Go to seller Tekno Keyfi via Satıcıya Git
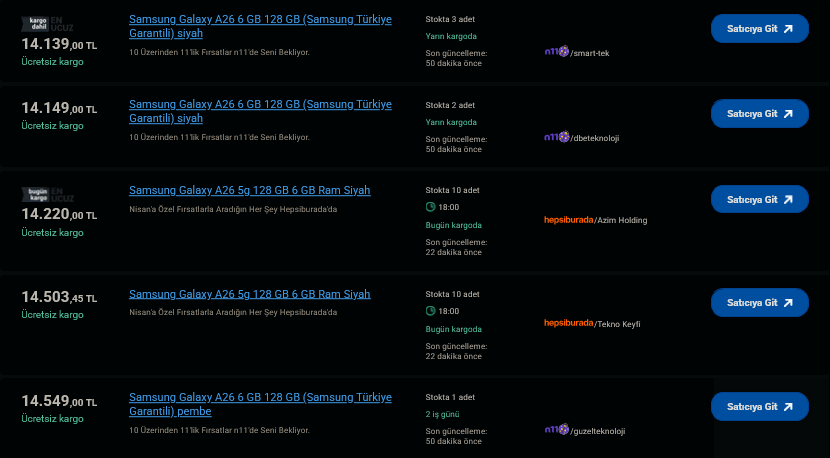830x458 pixels. pyautogui.click(x=760, y=303)
